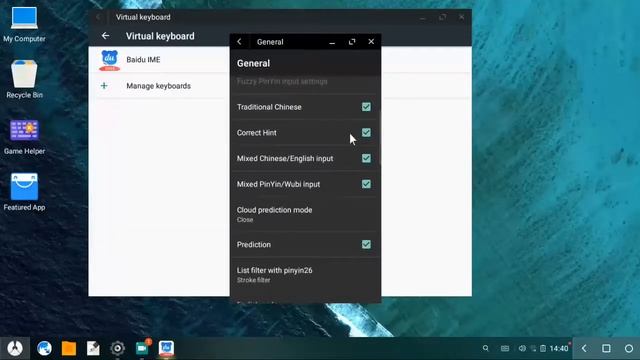Open the keyboard icon in system tray
This screenshot has width=640, height=360.
[505, 348]
